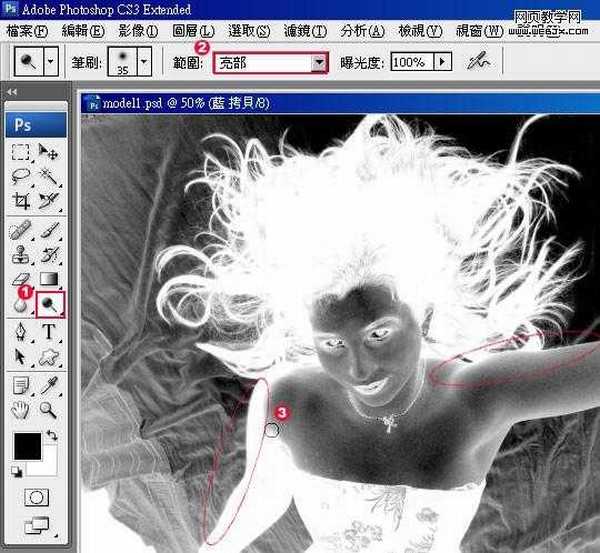Select the Rectangular Marquee tool
600x553 pixels.
(x=20, y=153)
